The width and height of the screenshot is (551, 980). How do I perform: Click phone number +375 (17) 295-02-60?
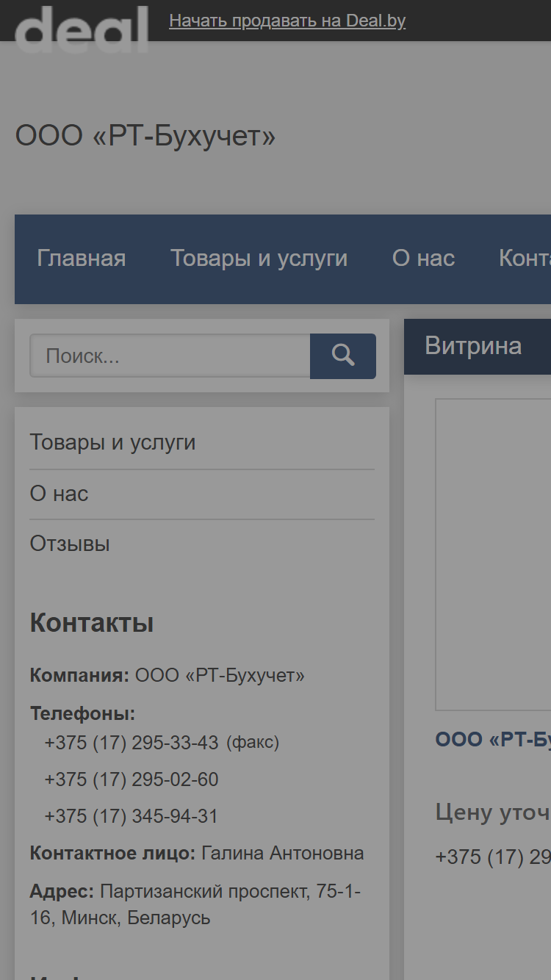pos(132,779)
